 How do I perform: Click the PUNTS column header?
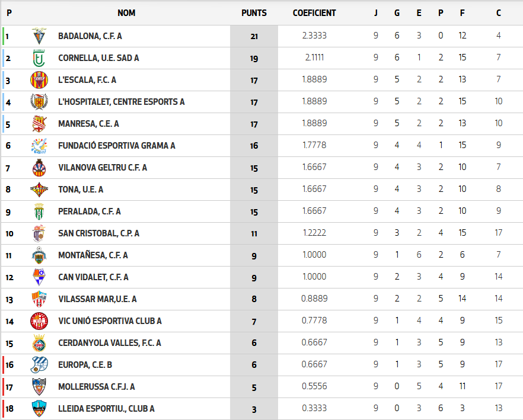pyautogui.click(x=254, y=13)
